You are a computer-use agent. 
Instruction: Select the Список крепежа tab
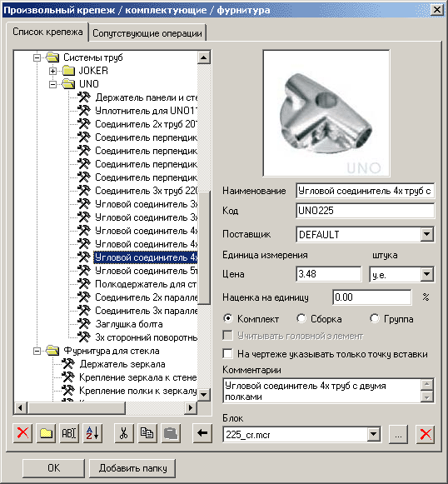pos(47,32)
